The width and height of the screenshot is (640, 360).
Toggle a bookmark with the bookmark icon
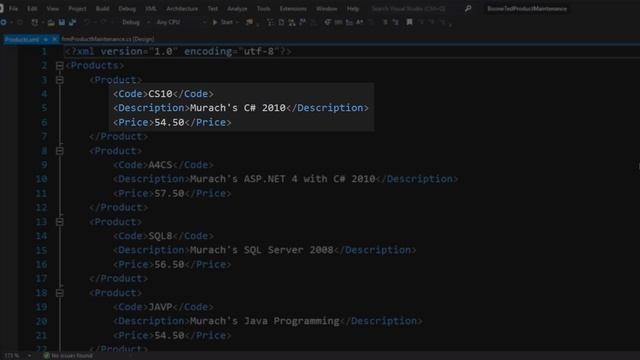pyautogui.click(x=409, y=22)
